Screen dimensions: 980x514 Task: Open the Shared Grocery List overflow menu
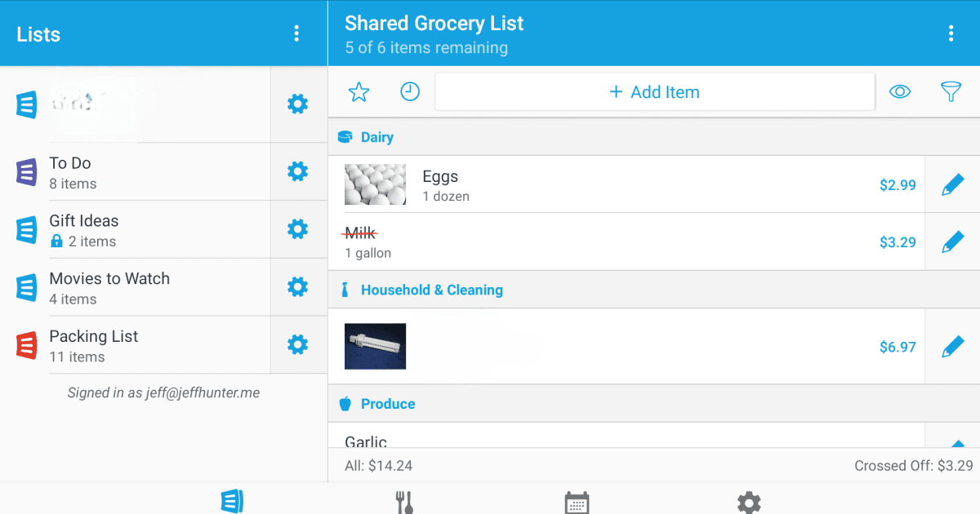(951, 33)
